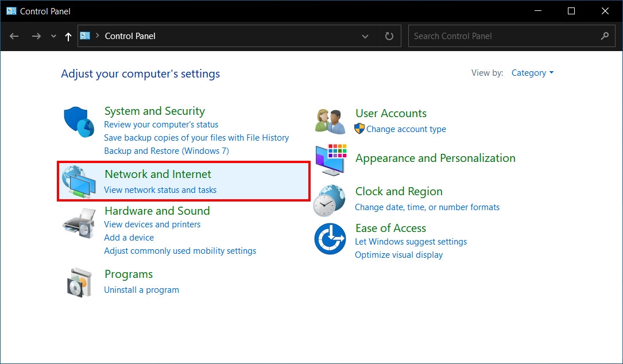Click Let Windows suggest settings

411,242
